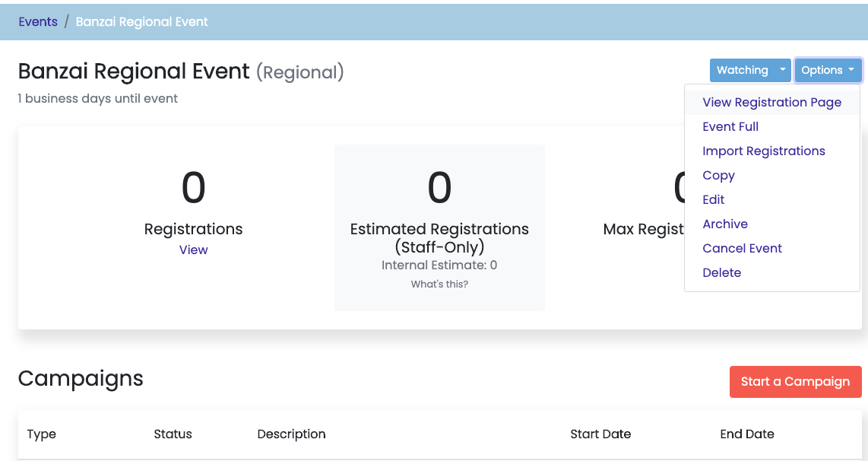Select Import Registrations option
This screenshot has height=461, width=868.
point(763,151)
